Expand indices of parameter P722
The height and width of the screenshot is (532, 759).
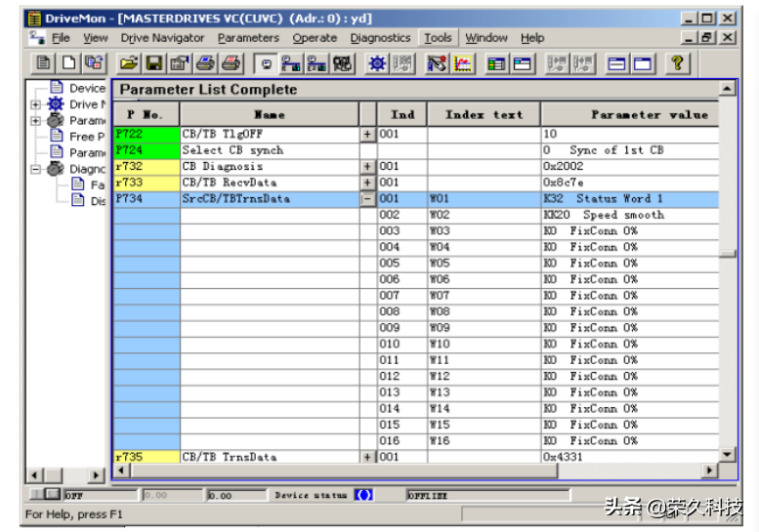click(367, 134)
